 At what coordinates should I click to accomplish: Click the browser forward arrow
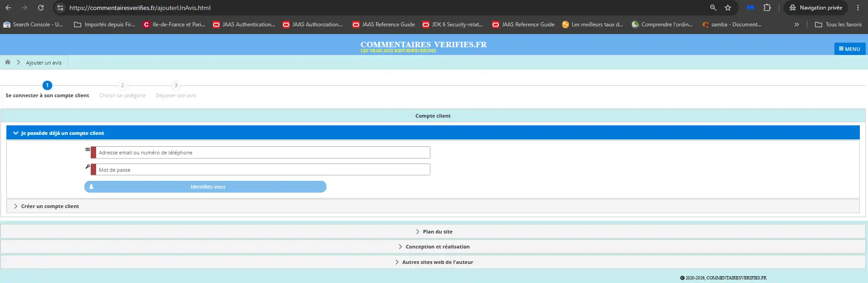click(24, 8)
